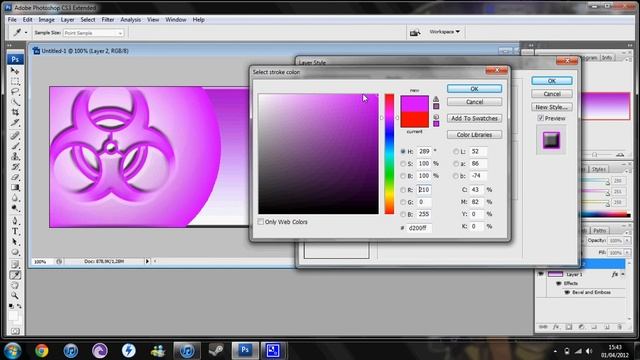Confirm stroke color with OK button

[474, 89]
